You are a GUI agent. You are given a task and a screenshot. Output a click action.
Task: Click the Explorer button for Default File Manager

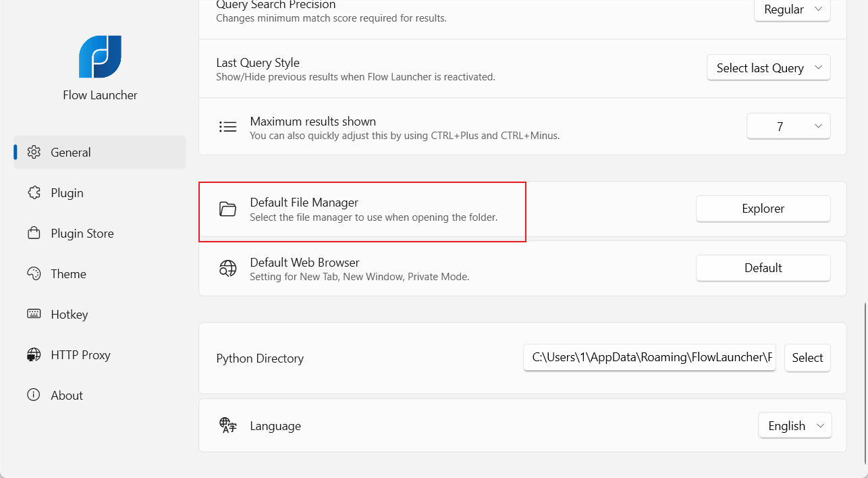(763, 208)
